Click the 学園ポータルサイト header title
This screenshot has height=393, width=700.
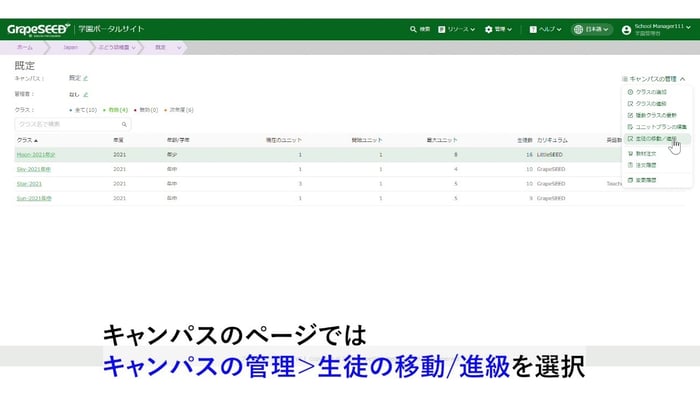[111, 29]
